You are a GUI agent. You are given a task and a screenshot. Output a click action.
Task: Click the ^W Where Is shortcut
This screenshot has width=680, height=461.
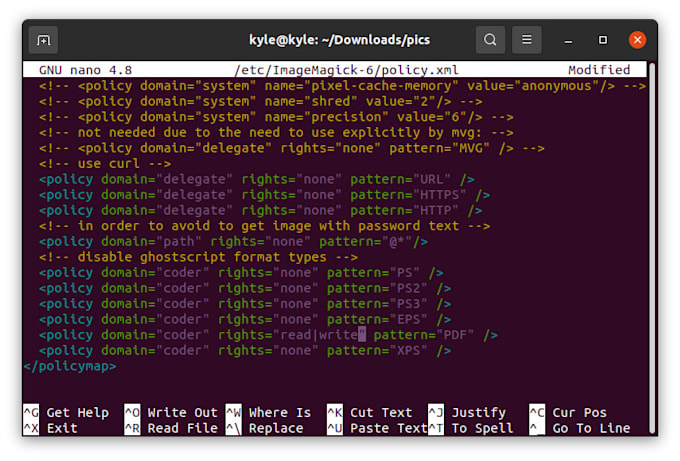coord(269,412)
